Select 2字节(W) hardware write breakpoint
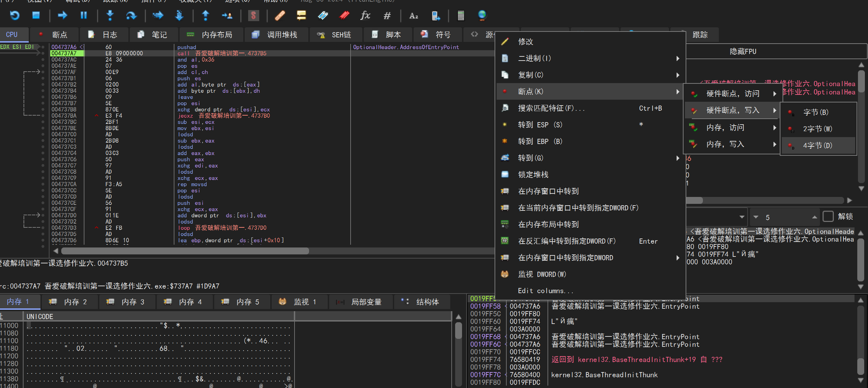868x388 pixels. [x=819, y=129]
